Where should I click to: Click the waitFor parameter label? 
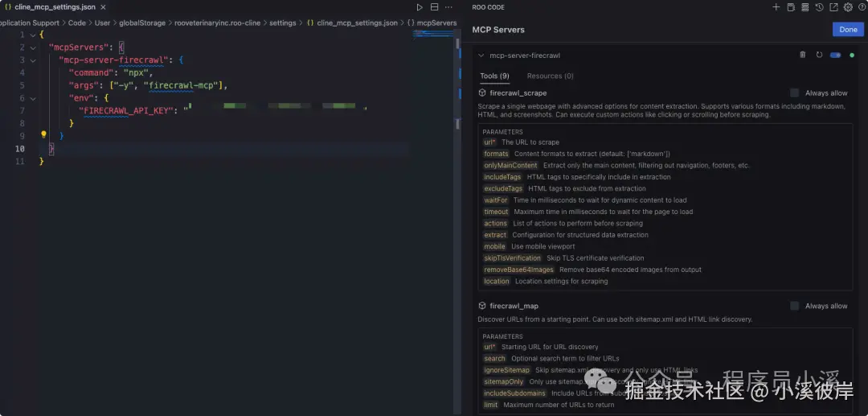(495, 200)
